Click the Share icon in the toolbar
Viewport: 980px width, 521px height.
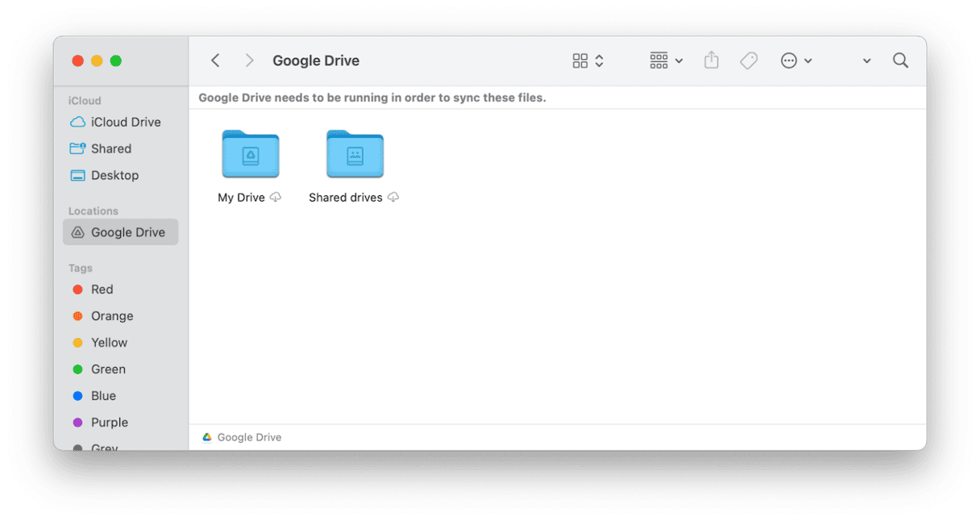(711, 60)
